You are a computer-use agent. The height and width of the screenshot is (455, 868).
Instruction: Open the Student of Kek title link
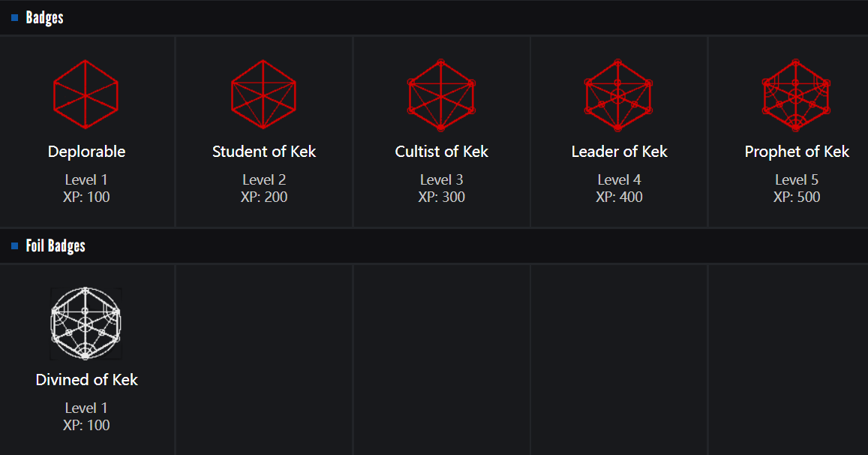[263, 152]
